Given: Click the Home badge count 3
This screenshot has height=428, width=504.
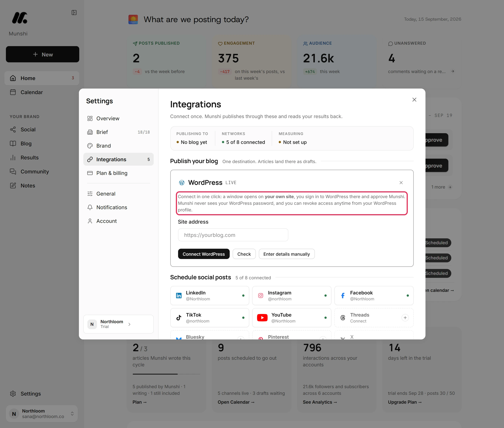Looking at the screenshot, I should click(73, 78).
